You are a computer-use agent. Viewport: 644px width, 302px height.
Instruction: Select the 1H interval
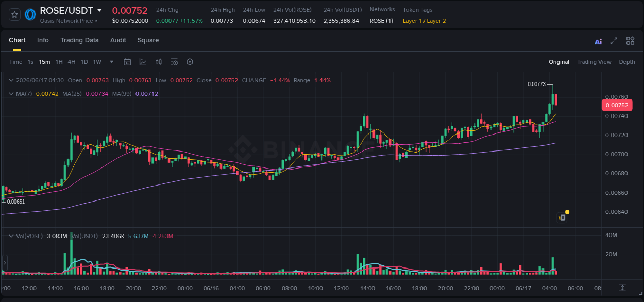click(59, 62)
